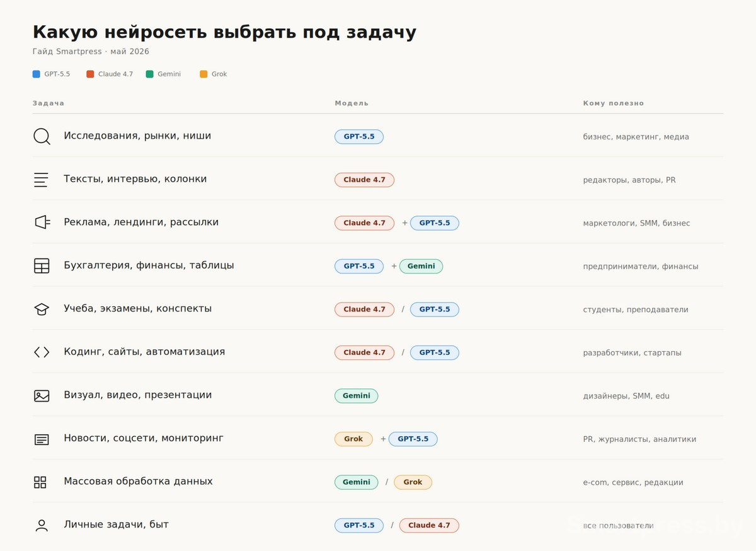Click the Claude 4.7 badge in Личные задачи row
This screenshot has height=551, width=756.
(429, 526)
